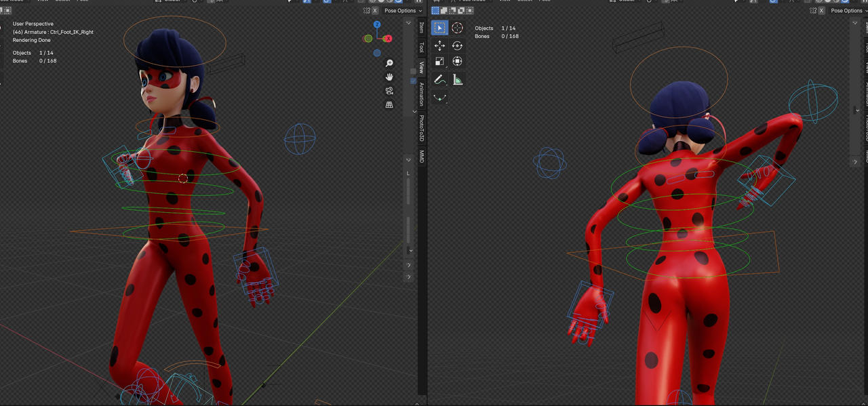Click the X-mirror butterfly icon in left viewport
This screenshot has height=406, width=868.
click(x=367, y=11)
